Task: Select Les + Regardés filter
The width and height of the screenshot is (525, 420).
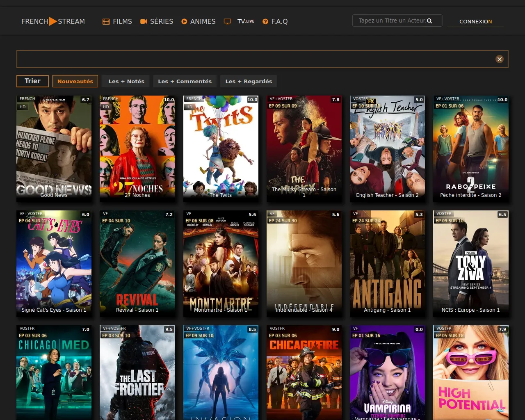Action: pyautogui.click(x=249, y=81)
